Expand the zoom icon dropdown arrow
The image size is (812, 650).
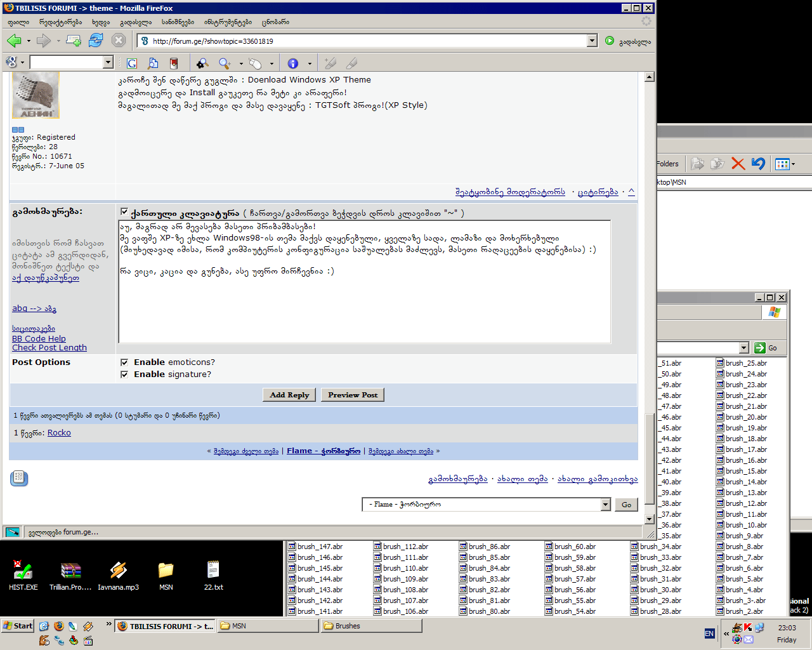pos(241,63)
